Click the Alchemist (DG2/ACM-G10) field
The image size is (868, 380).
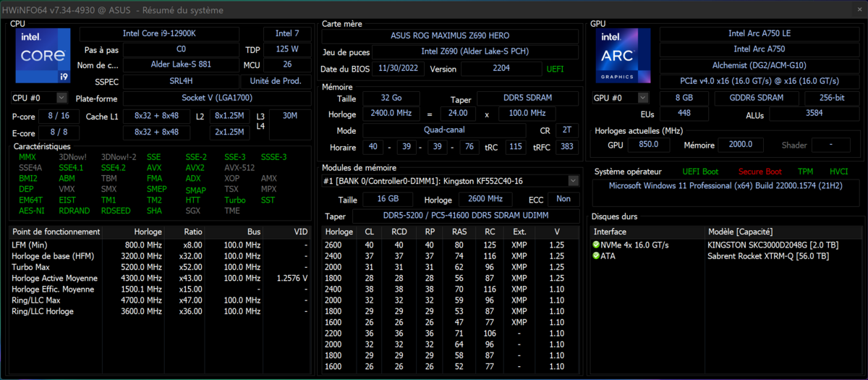[x=759, y=64]
